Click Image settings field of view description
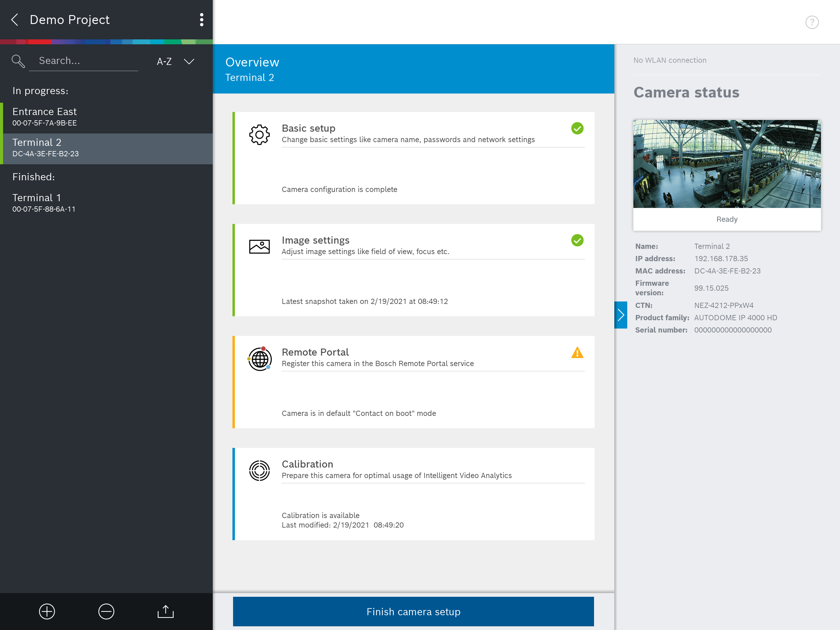Screen dimensions: 840x630 [365, 252]
